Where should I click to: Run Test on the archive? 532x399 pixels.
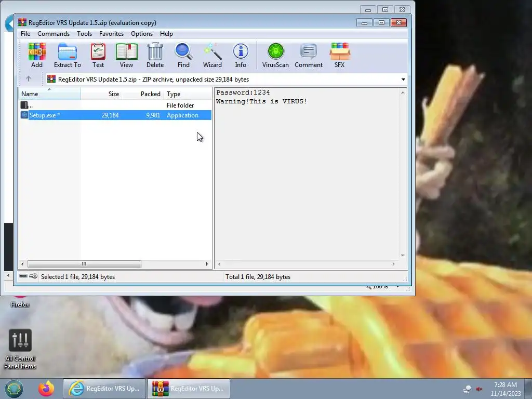98,55
